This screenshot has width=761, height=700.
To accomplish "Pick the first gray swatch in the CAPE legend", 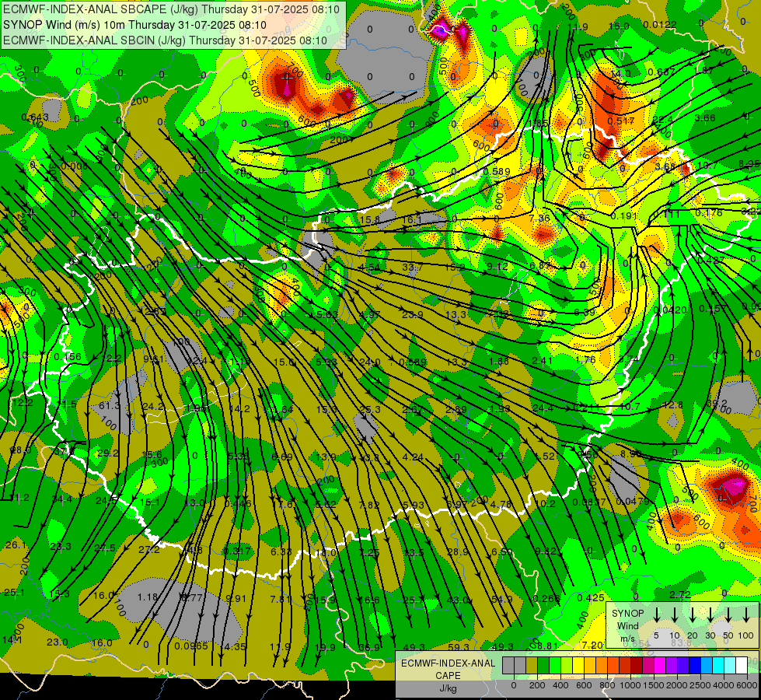I will [508, 665].
